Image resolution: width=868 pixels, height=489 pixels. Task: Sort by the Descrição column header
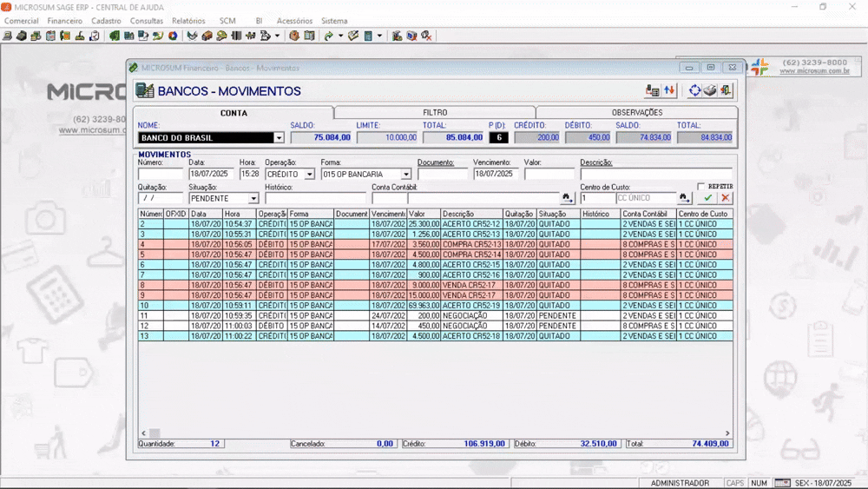[x=471, y=214]
